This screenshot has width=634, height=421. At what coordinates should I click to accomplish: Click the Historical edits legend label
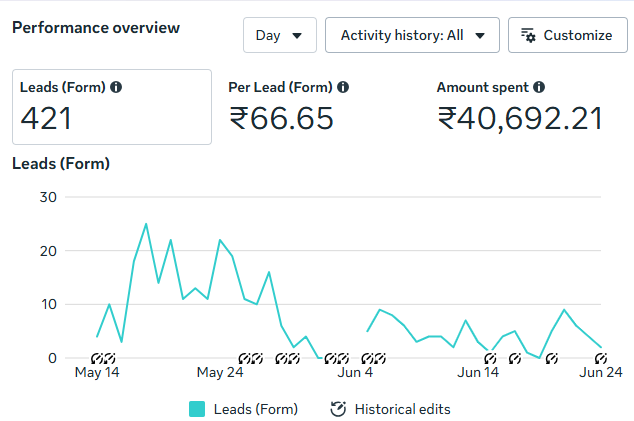(402, 409)
